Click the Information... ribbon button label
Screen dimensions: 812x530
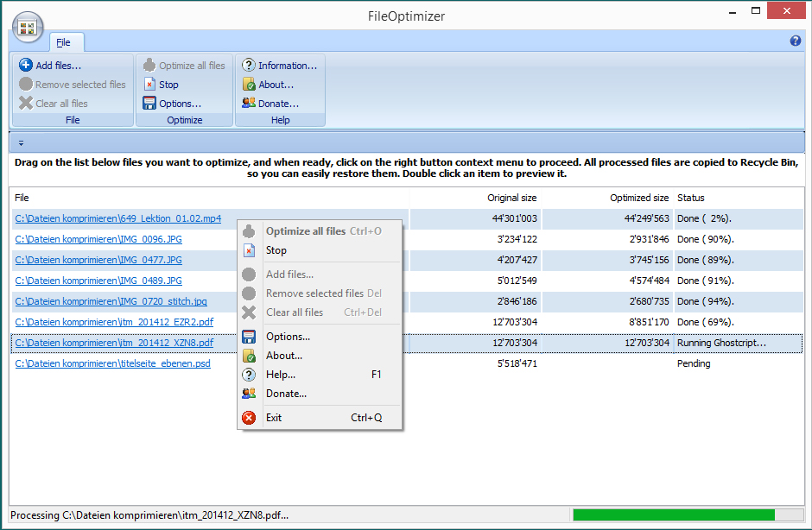tap(288, 66)
